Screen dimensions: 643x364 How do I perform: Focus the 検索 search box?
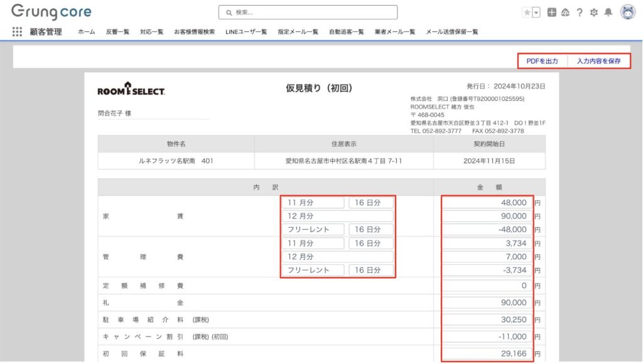click(308, 13)
